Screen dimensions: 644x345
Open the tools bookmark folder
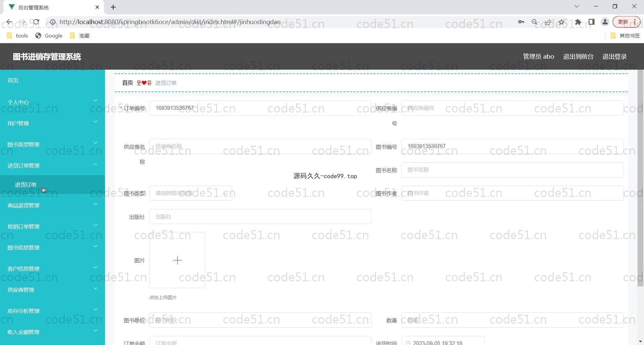pos(17,36)
